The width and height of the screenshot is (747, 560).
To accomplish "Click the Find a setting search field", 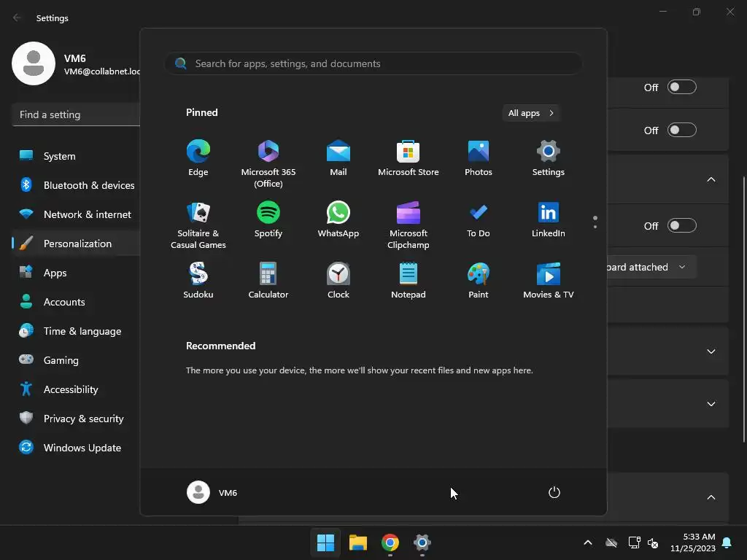I will pyautogui.click(x=76, y=114).
